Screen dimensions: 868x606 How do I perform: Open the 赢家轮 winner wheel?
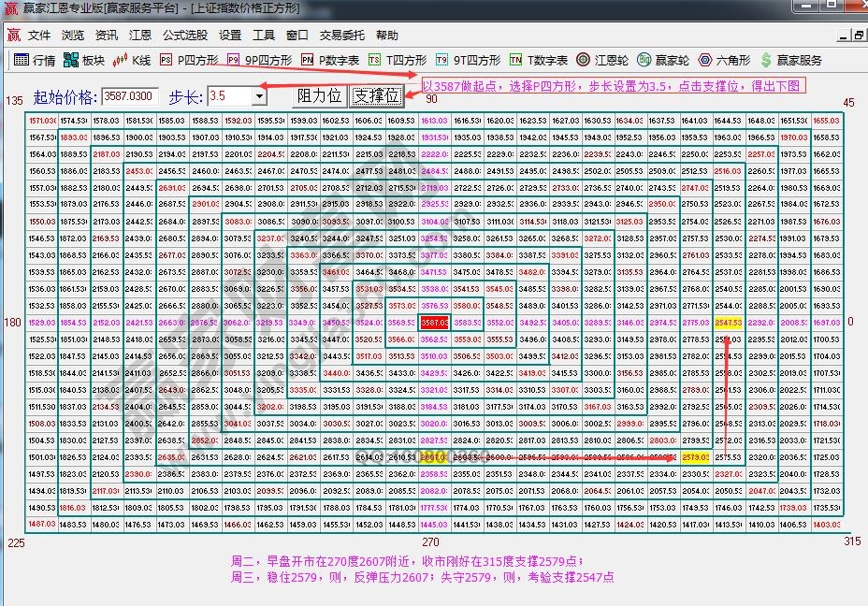pos(663,60)
